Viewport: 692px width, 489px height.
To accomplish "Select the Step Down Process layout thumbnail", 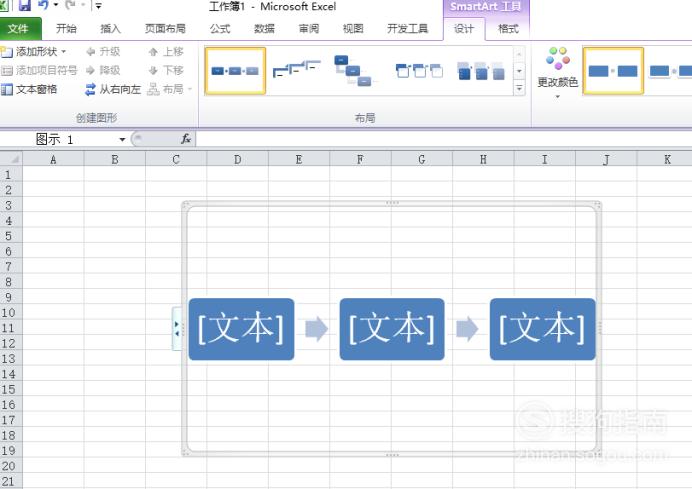I will [354, 71].
